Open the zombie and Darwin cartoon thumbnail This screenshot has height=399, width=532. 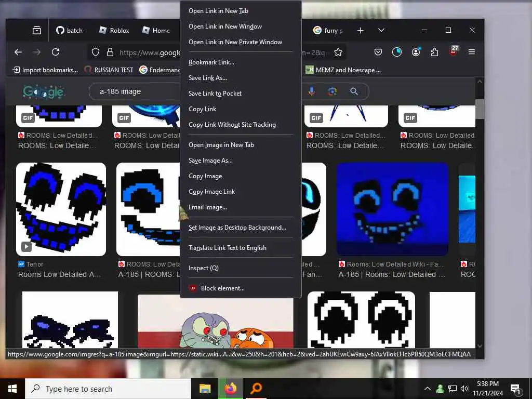coord(216,321)
